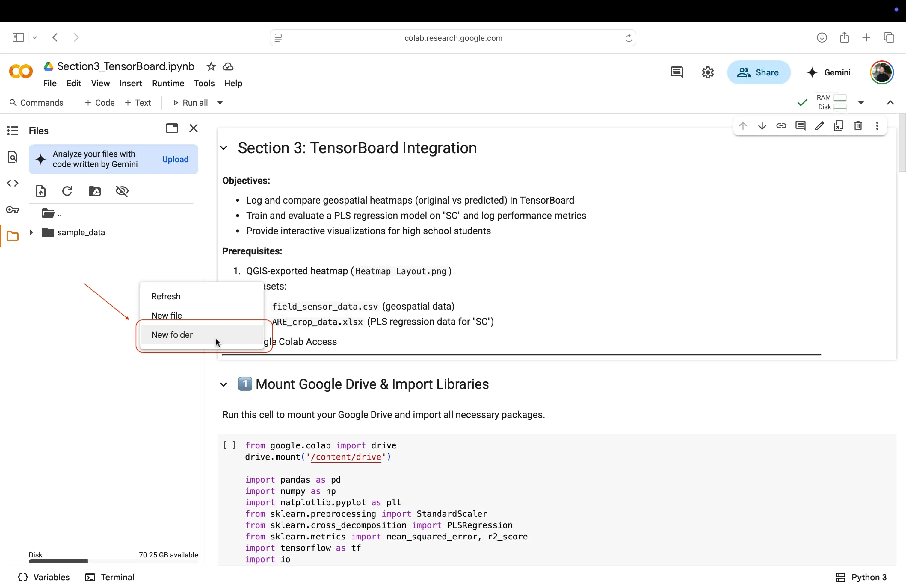Open the secrets key icon
Viewport: 906px width, 588px height.
pyautogui.click(x=13, y=210)
